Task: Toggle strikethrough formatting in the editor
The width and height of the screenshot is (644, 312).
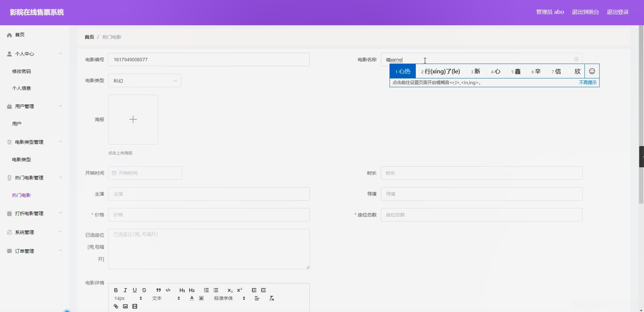Action: (x=144, y=290)
